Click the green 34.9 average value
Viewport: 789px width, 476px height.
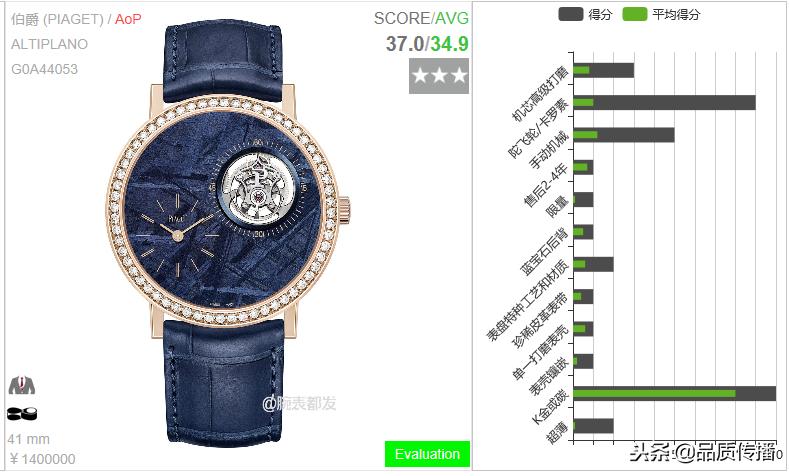pyautogui.click(x=449, y=44)
